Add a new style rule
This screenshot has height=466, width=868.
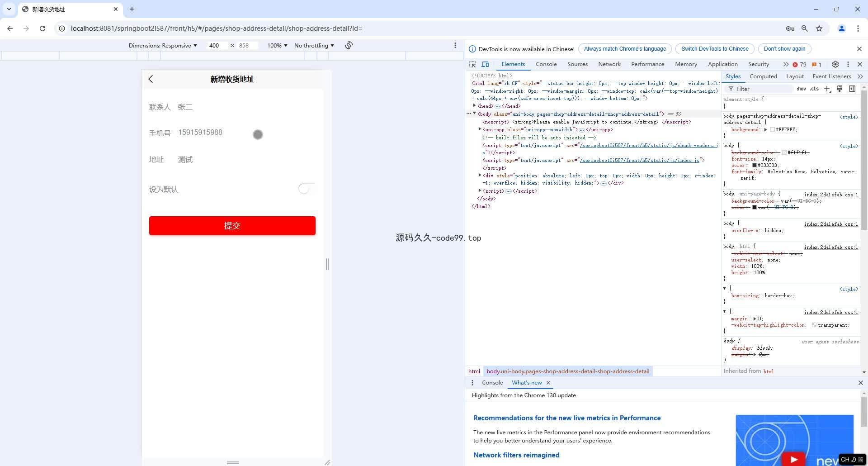tap(827, 89)
